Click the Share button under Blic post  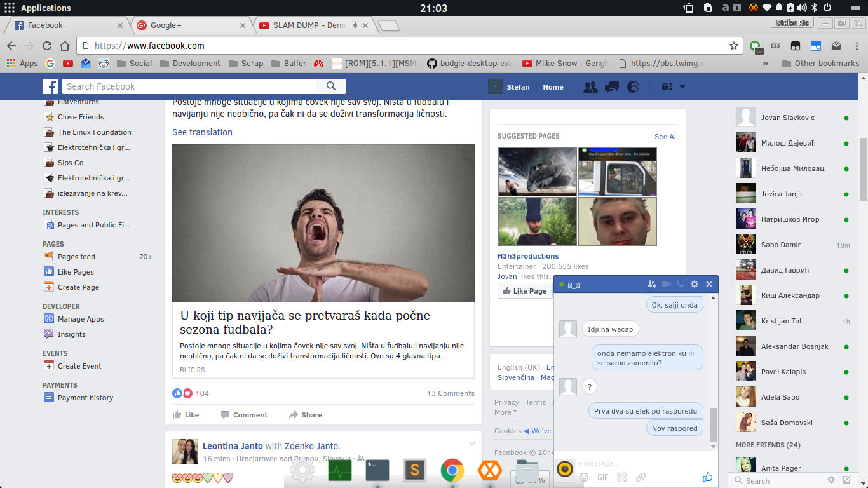pos(306,415)
